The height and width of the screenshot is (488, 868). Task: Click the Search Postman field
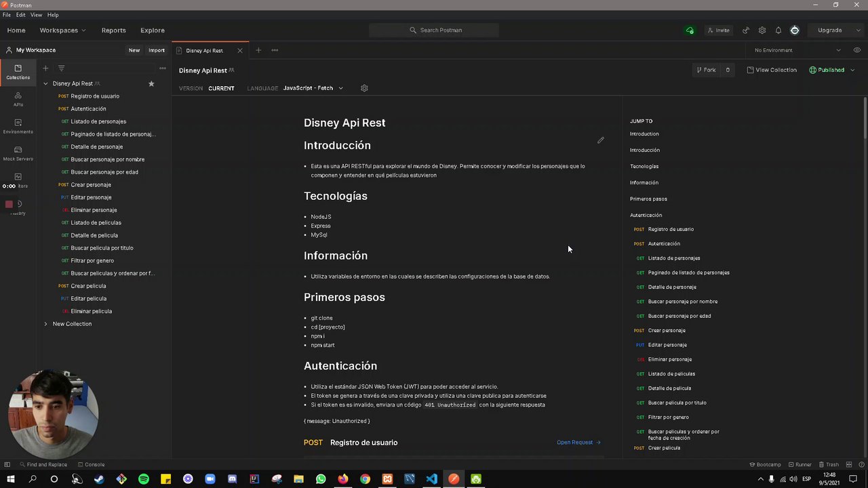(x=434, y=30)
